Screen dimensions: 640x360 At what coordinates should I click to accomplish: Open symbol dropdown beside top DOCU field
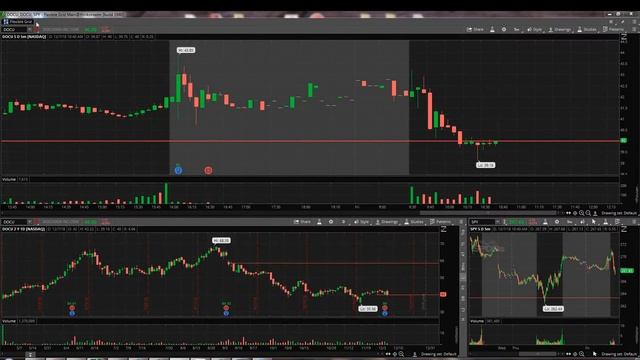click(29, 30)
